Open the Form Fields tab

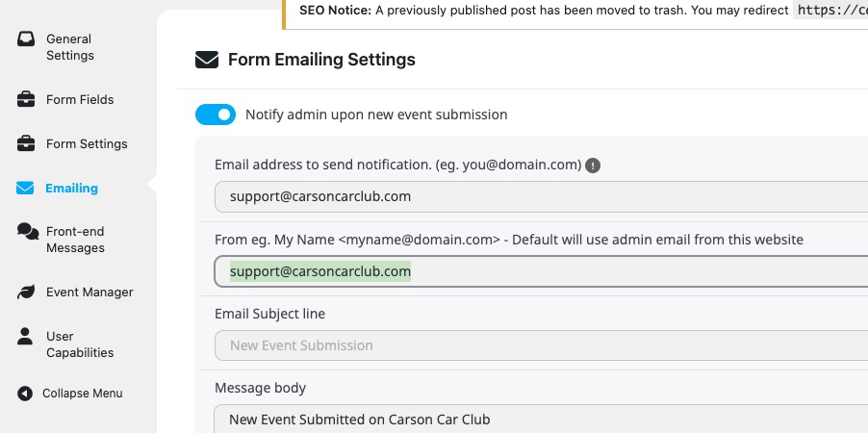pyautogui.click(x=80, y=99)
